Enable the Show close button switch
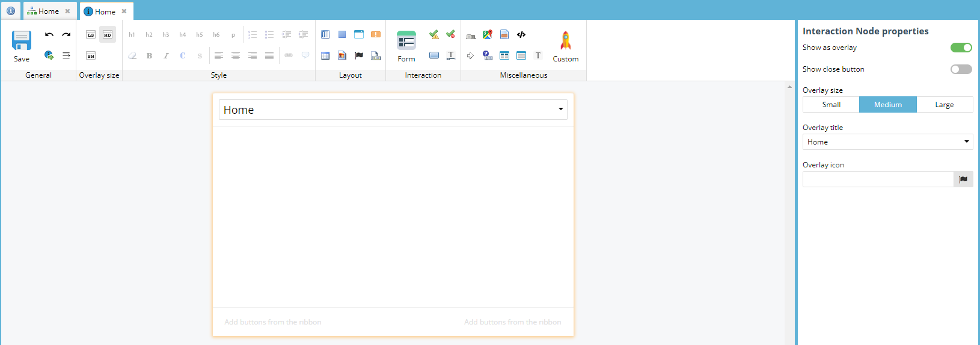Image resolution: width=980 pixels, height=345 pixels. (x=961, y=69)
